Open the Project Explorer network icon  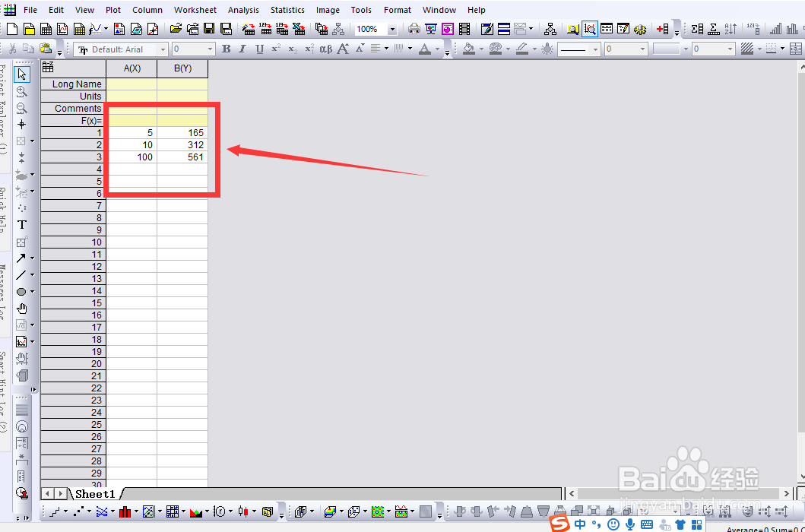[550, 29]
